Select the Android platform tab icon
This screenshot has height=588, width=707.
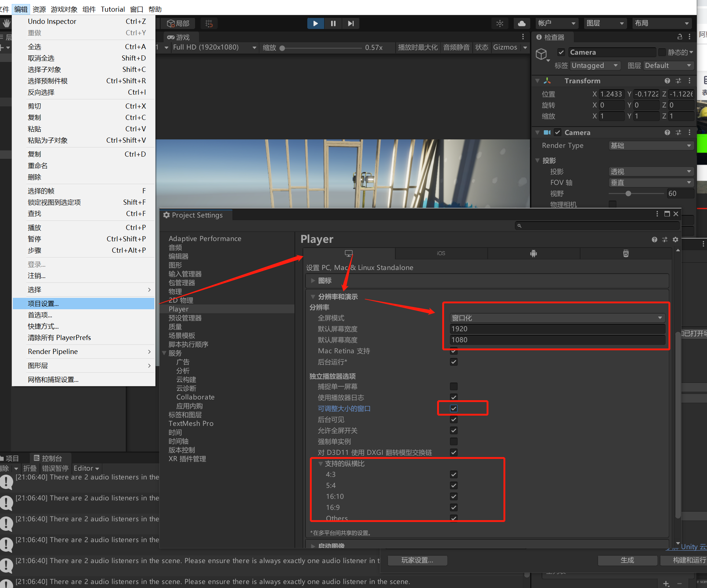pos(534,253)
